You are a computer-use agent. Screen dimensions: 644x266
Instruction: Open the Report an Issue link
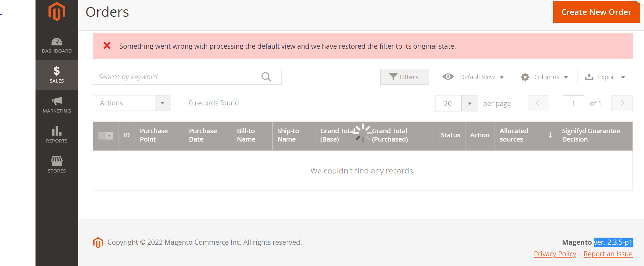coord(608,254)
